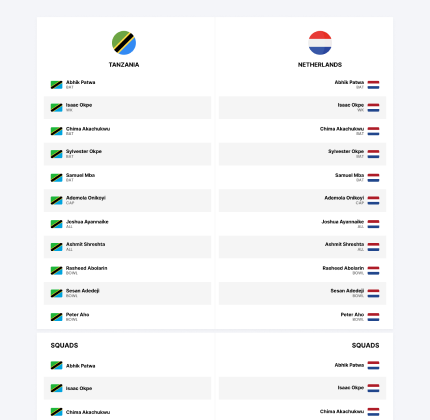Open Rasheed Abolarin in Tanzania lineup
This screenshot has width=430, height=420.
click(x=87, y=268)
